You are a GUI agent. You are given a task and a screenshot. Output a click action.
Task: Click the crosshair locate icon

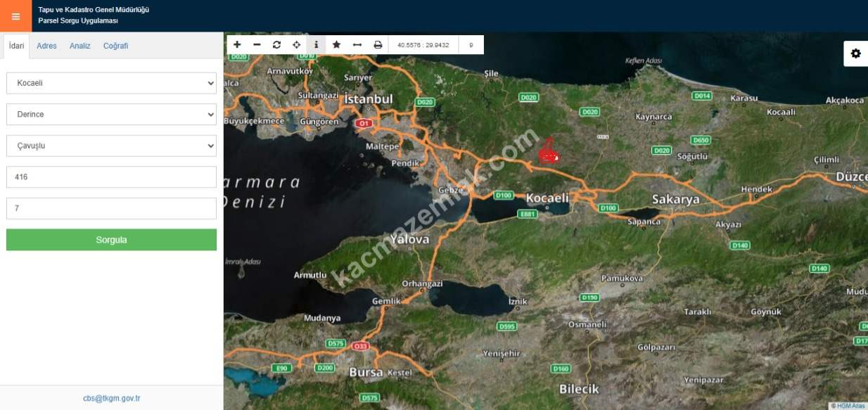296,45
